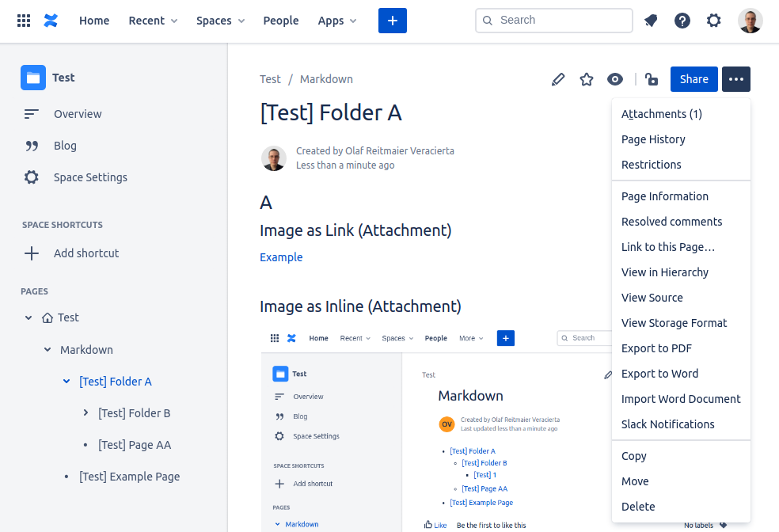The width and height of the screenshot is (779, 532).
Task: Collapse the Markdown tree node
Action: pyautogui.click(x=47, y=349)
